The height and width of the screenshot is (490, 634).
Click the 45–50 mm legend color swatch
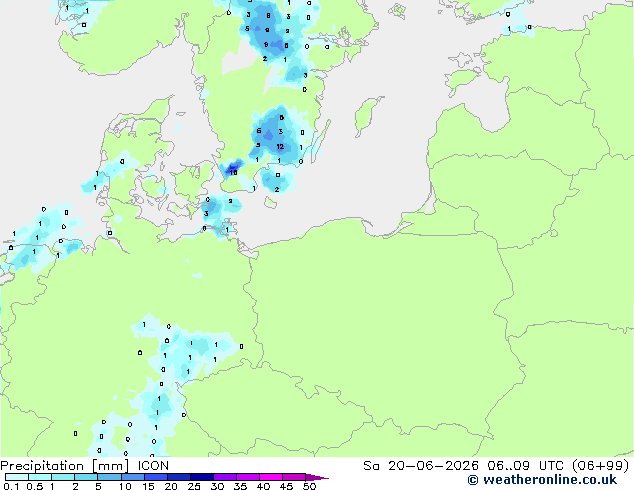tap(294, 477)
